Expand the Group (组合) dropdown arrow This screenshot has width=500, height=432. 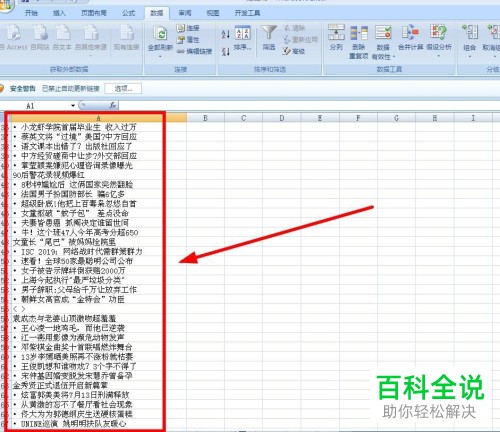[x=470, y=56]
